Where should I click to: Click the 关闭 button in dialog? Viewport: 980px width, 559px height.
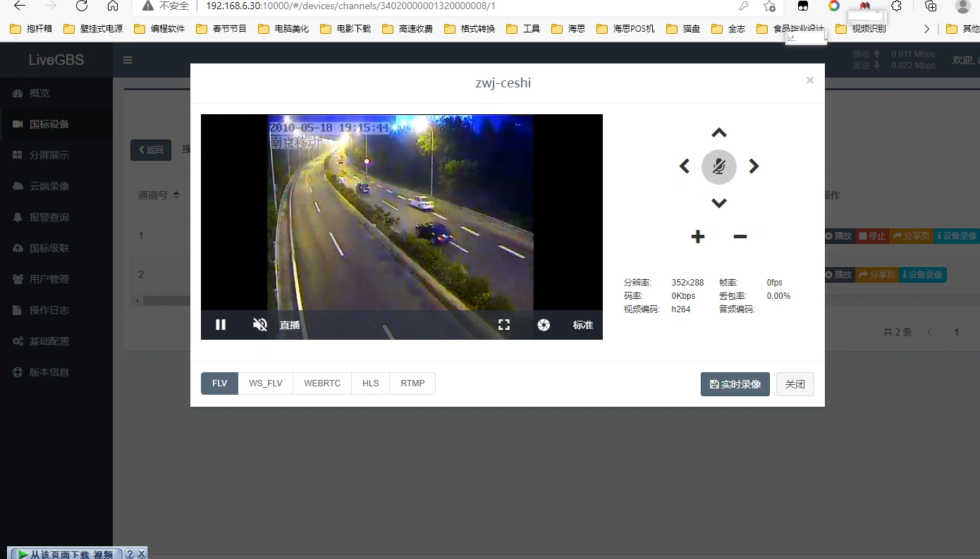795,384
